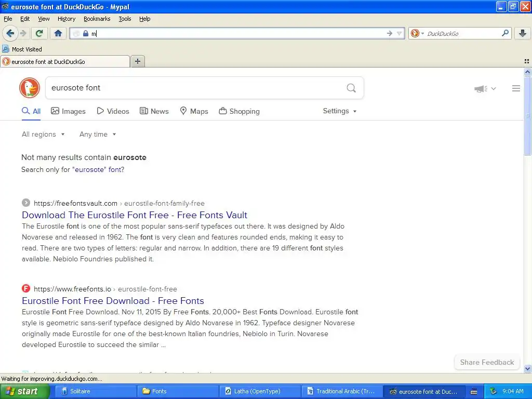Screen dimensions: 532x399
Task: Open the DuckDuckGo search engine selector
Action: point(417,33)
